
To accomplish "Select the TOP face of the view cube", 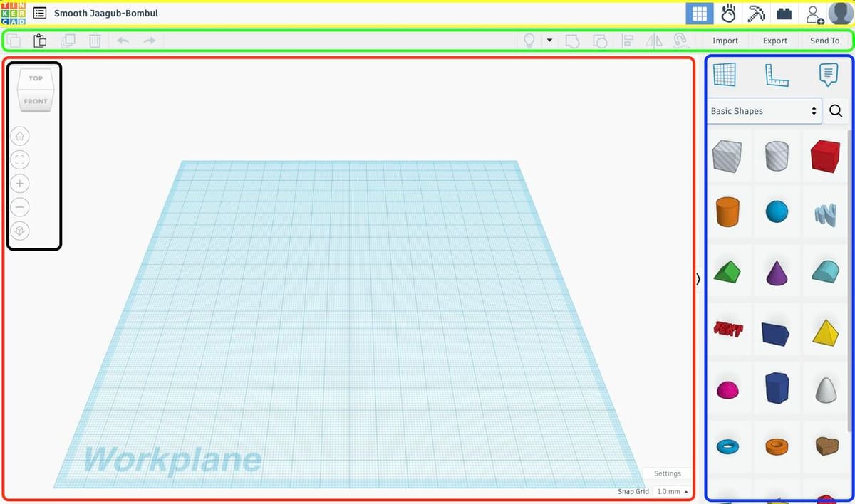I will point(36,78).
